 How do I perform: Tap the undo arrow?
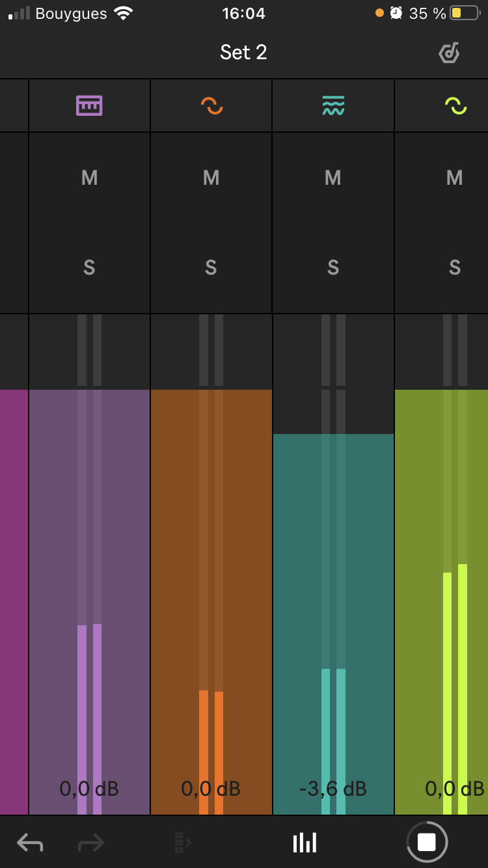(x=30, y=843)
